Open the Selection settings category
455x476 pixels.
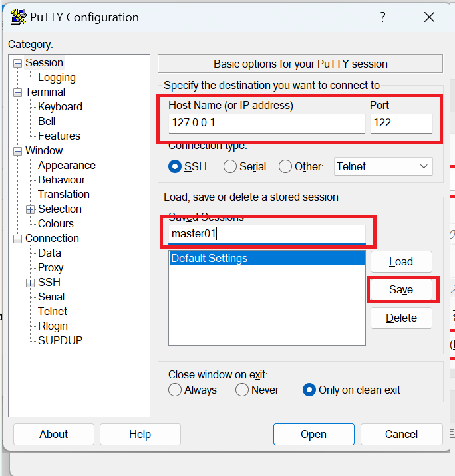tap(59, 209)
